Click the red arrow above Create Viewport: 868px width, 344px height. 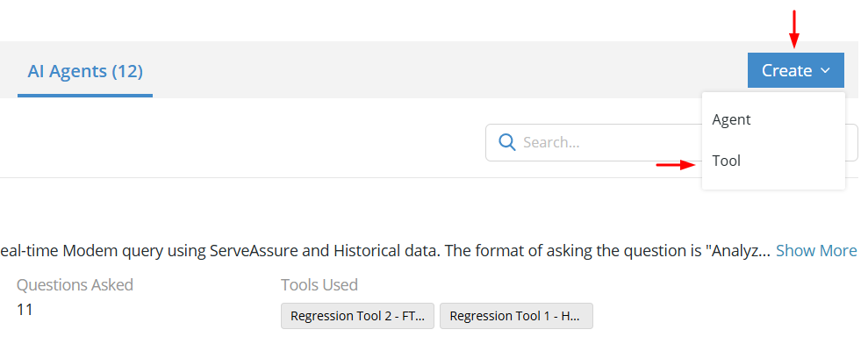coord(794,29)
